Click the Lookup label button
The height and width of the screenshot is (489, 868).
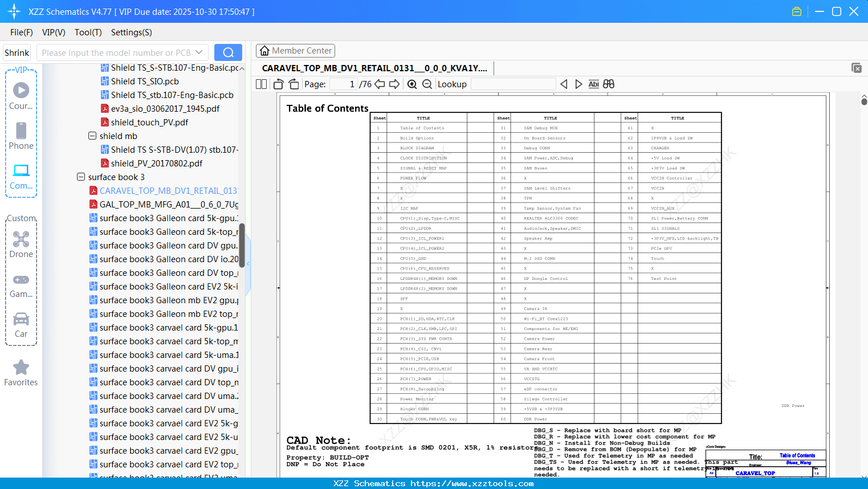point(452,84)
